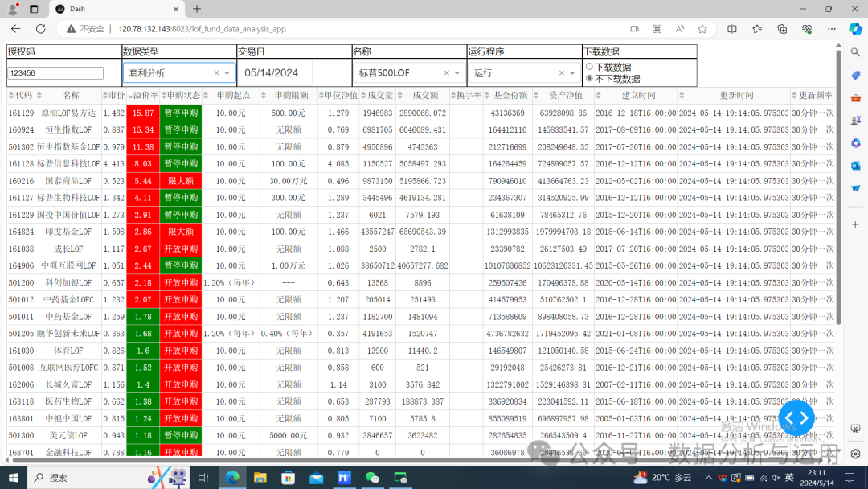Open browser settings and more menu

(832, 29)
